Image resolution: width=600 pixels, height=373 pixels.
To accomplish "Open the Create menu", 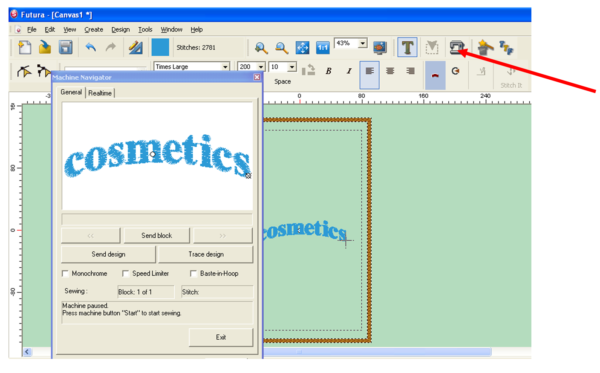I will tap(94, 29).
